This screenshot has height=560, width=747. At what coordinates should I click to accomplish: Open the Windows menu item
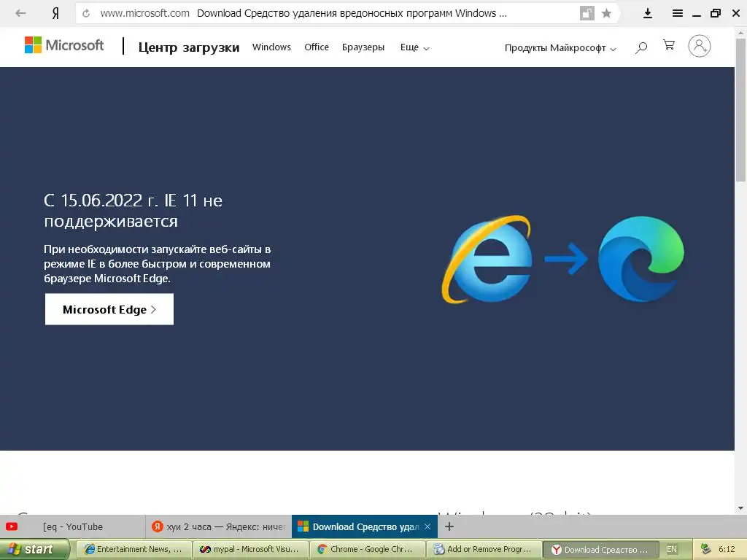point(271,47)
